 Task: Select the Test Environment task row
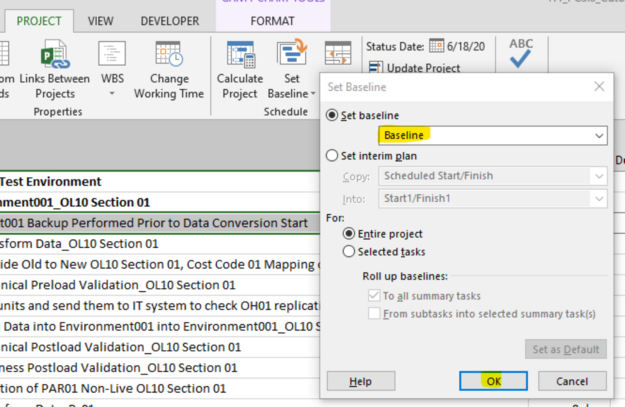pos(159,182)
